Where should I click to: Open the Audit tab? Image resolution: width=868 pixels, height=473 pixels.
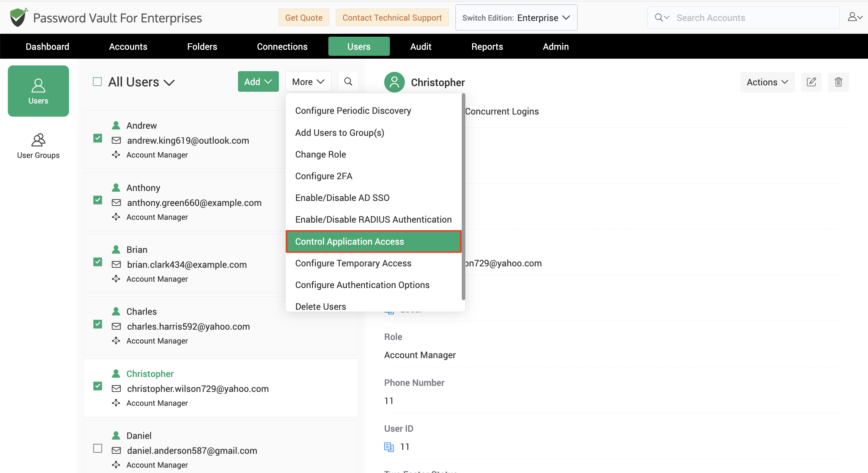pyautogui.click(x=421, y=47)
